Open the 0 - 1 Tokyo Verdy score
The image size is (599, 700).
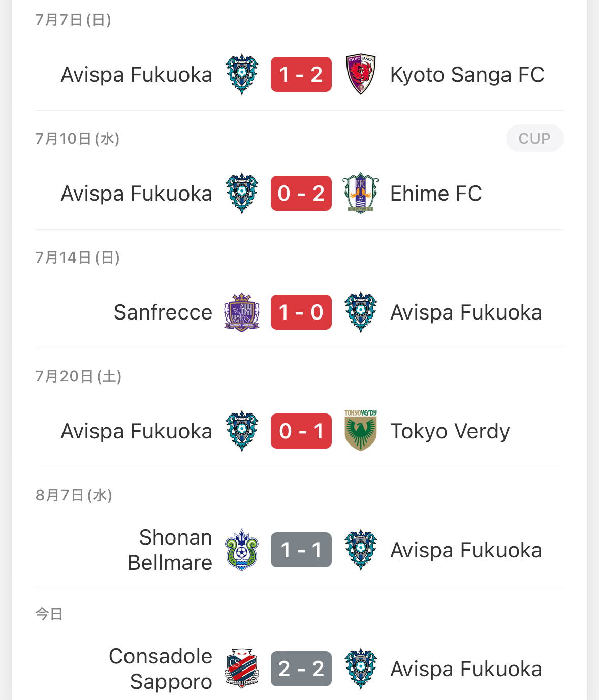point(301,431)
